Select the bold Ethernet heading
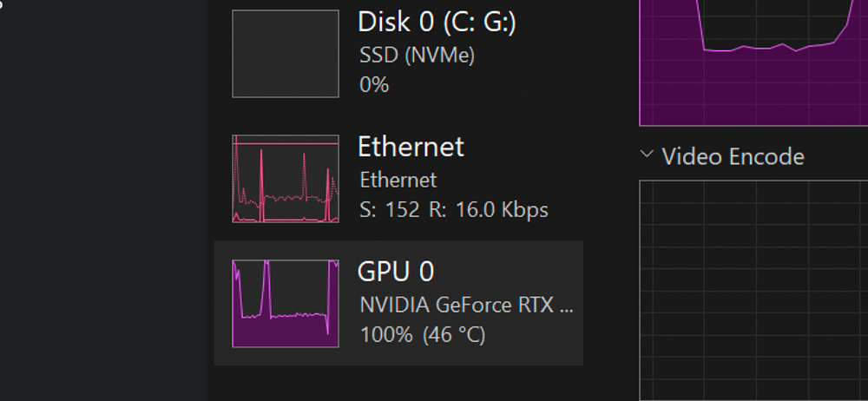The height and width of the screenshot is (401, 868). (411, 147)
